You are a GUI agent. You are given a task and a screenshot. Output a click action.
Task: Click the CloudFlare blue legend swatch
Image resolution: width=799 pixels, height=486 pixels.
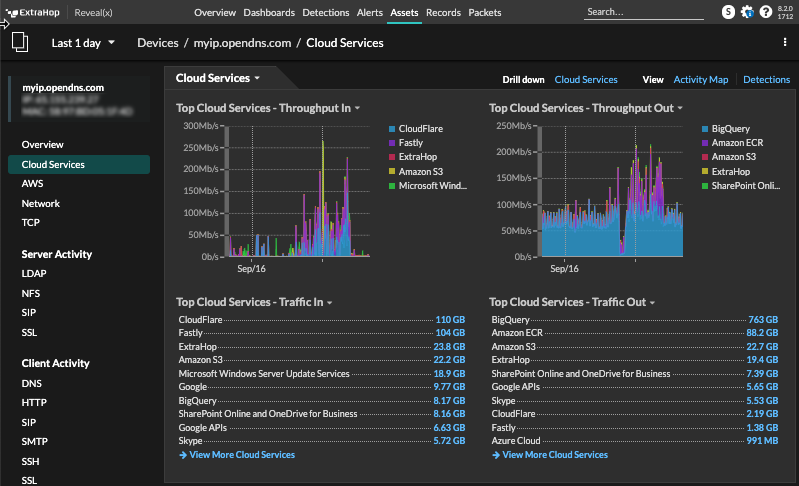[x=392, y=129]
